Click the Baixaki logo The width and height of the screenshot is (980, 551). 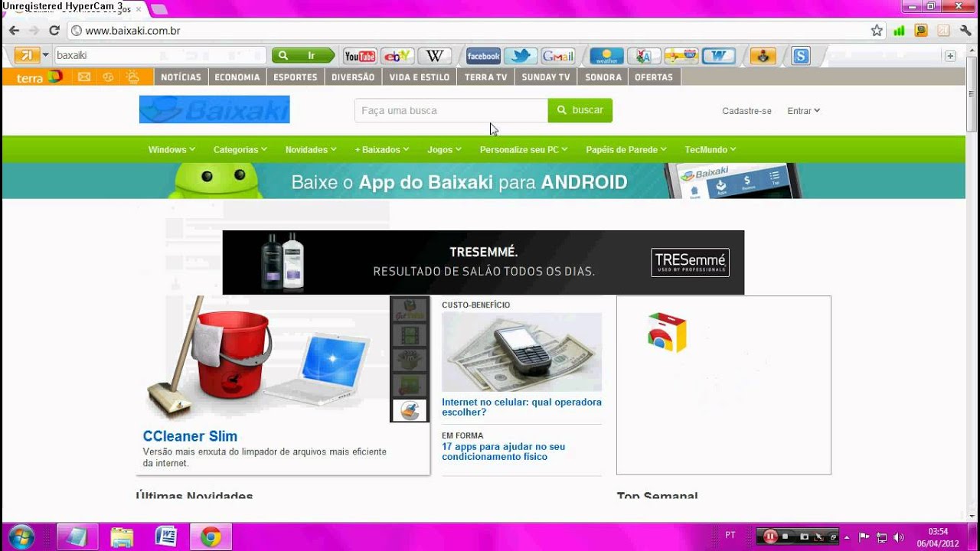tap(214, 109)
